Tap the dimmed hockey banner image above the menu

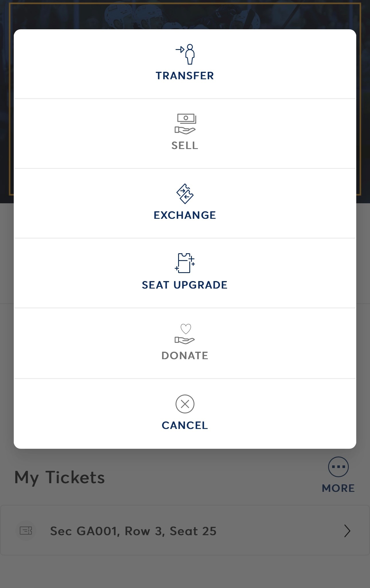click(185, 14)
